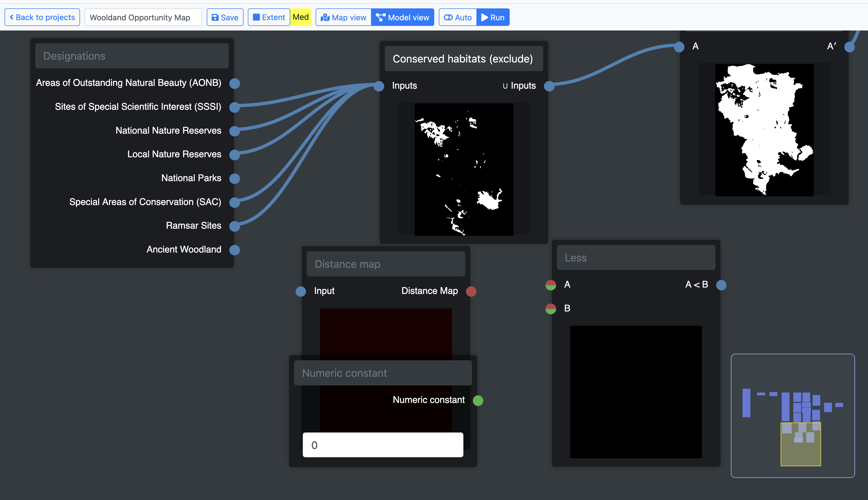Click the Less node's A input socket
This screenshot has height=500, width=868.
click(551, 285)
